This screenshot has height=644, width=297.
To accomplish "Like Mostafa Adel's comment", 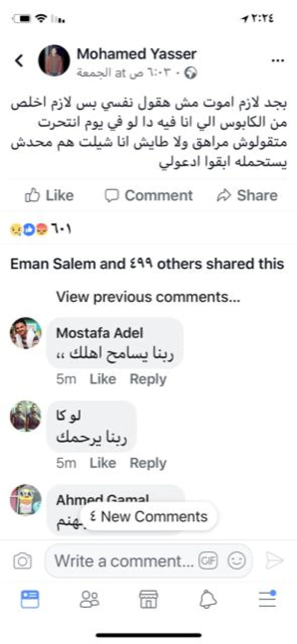I will pyautogui.click(x=103, y=379).
